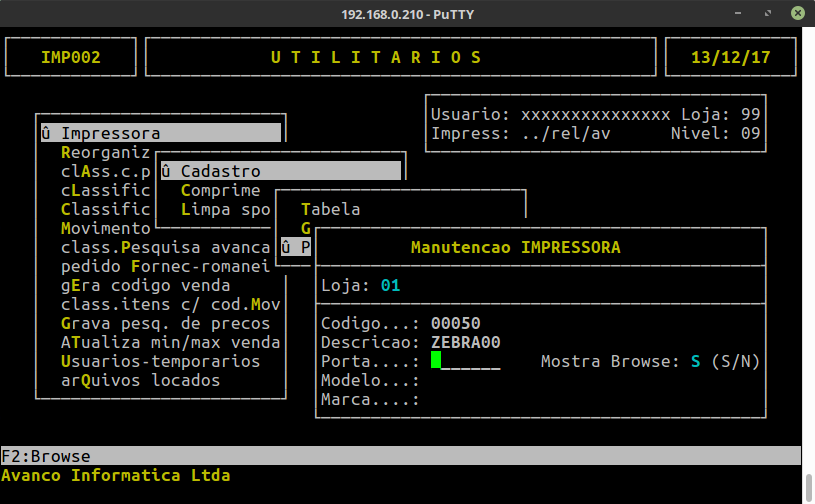Select gEra codigo venda option
815x504 pixels.
coord(145,285)
